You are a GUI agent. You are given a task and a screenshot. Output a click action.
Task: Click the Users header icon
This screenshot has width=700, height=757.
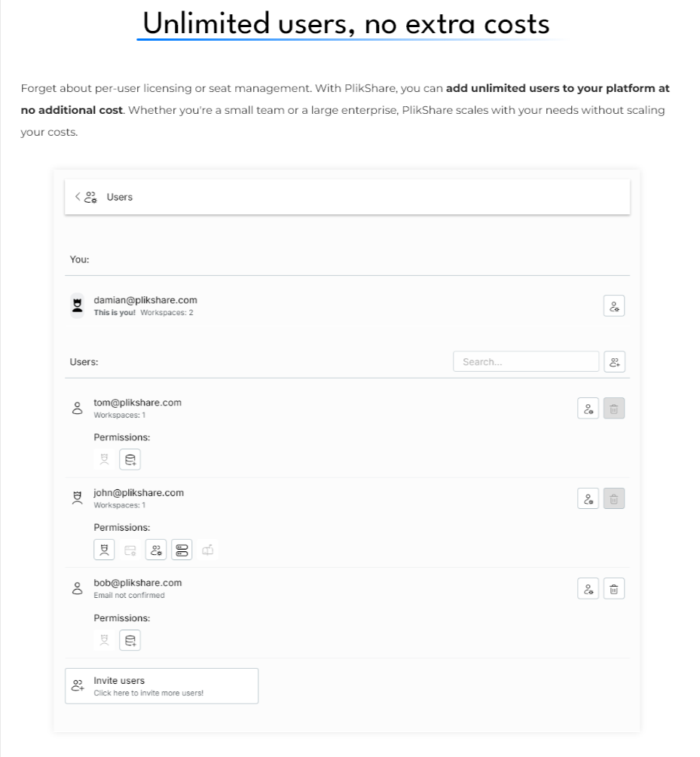[x=90, y=197]
